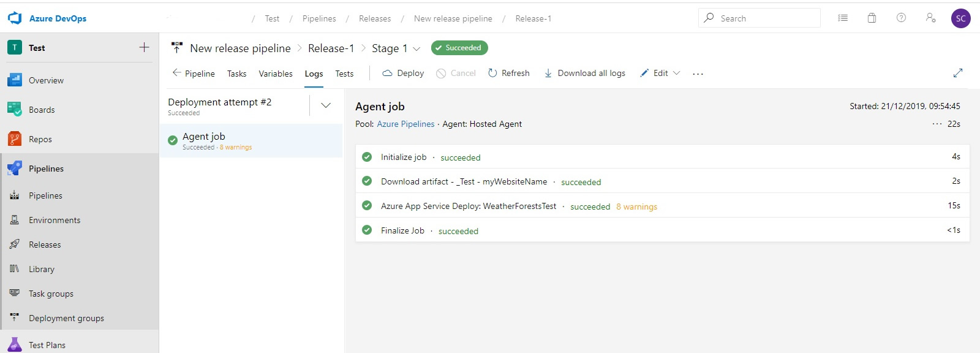Open the Initialize job log row
The width and height of the screenshot is (980, 353).
pyautogui.click(x=662, y=157)
